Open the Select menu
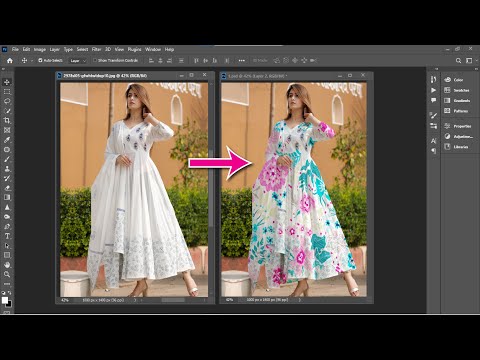Viewport: 480px width, 360px height. click(x=82, y=49)
